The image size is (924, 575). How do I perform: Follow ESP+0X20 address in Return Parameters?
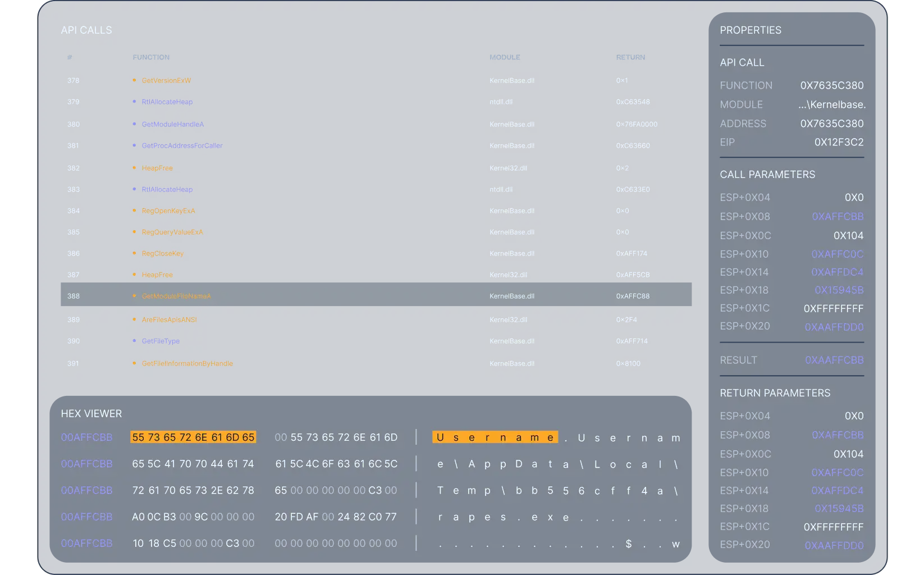pos(834,545)
